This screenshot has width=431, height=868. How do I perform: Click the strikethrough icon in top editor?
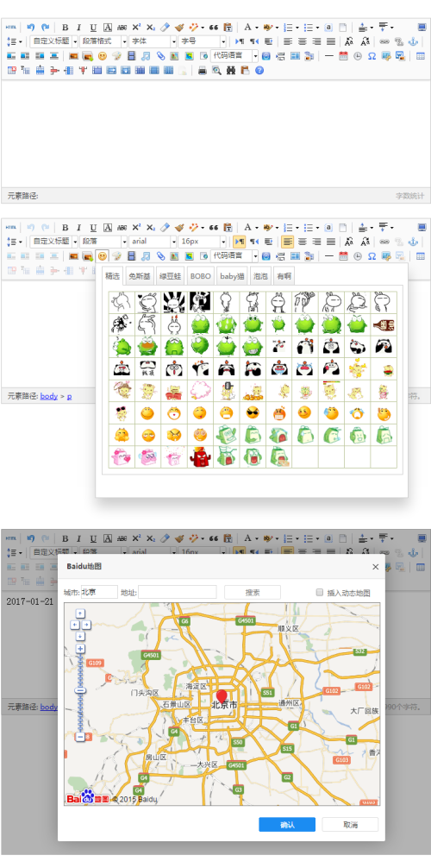pos(122,27)
